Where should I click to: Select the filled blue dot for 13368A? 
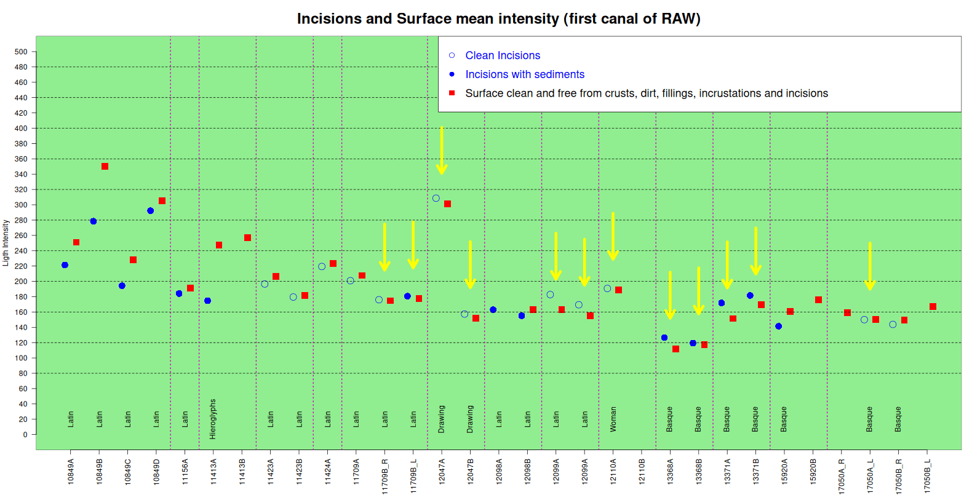[x=664, y=338]
